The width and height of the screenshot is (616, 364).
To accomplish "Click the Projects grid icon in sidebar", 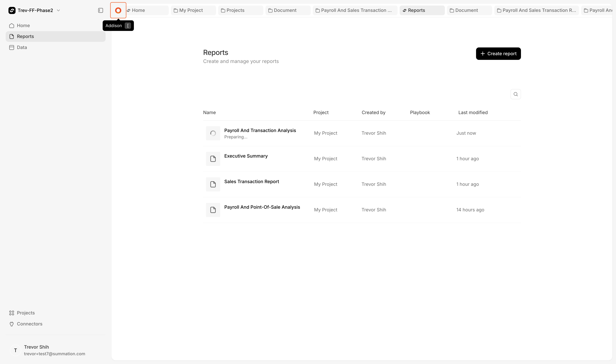I will (x=12, y=313).
